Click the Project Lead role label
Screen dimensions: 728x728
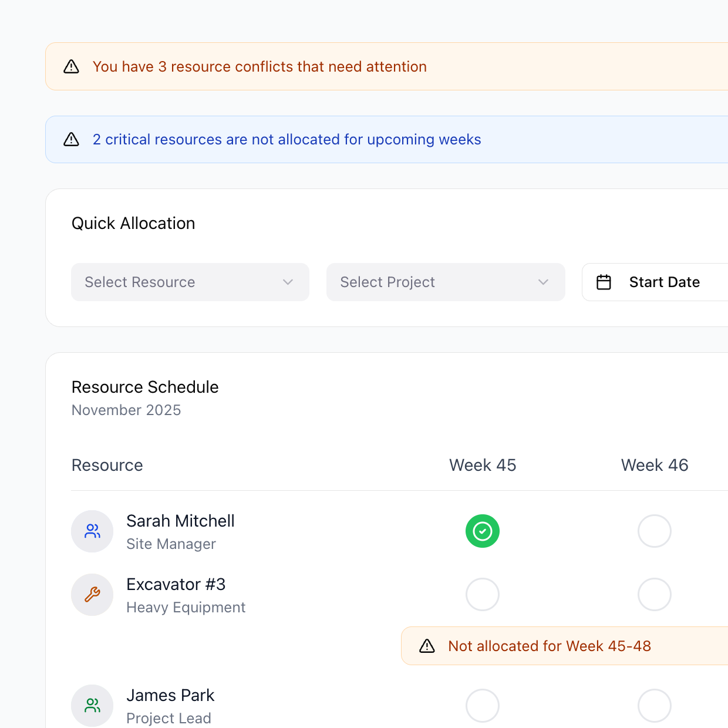pyautogui.click(x=169, y=718)
